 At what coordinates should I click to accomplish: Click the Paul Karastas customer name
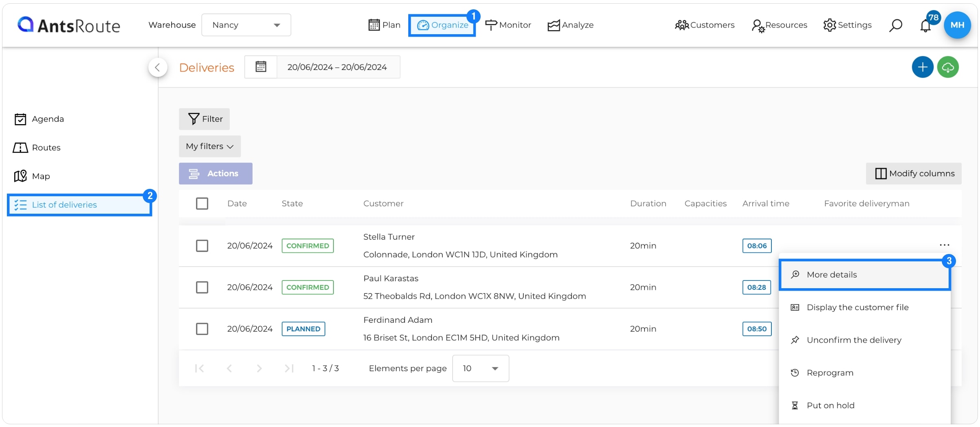click(391, 278)
